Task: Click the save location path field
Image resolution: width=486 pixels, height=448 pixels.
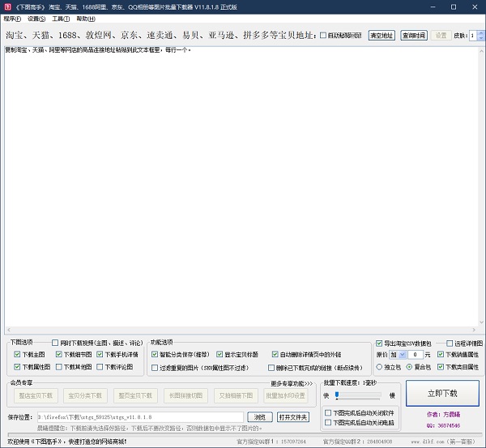Action: (x=140, y=417)
